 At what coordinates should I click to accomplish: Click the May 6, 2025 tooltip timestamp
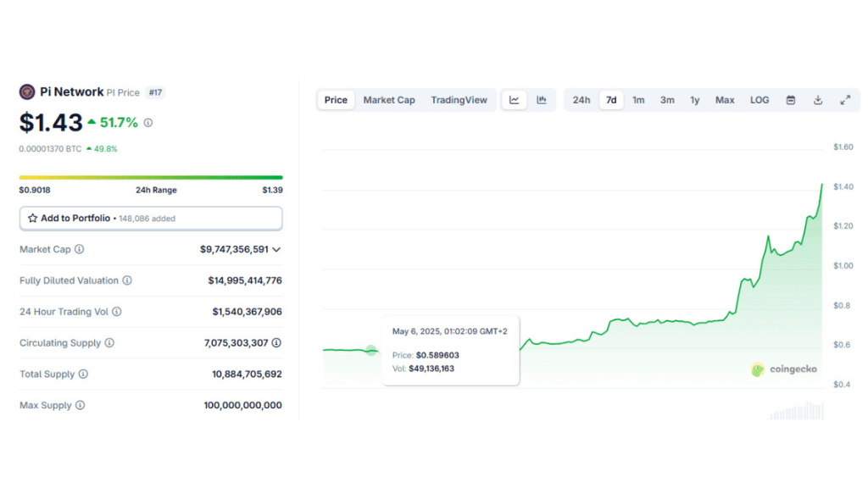point(450,331)
